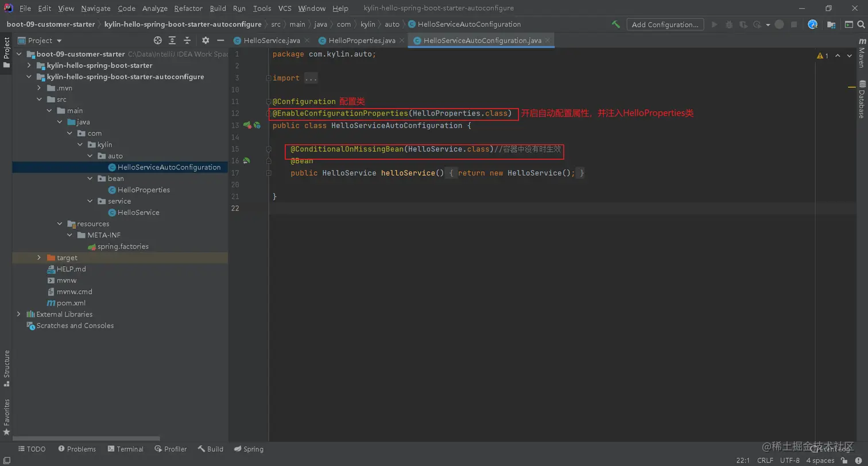Viewport: 868px width, 466px height.
Task: Expand the target folder
Action: (38, 257)
